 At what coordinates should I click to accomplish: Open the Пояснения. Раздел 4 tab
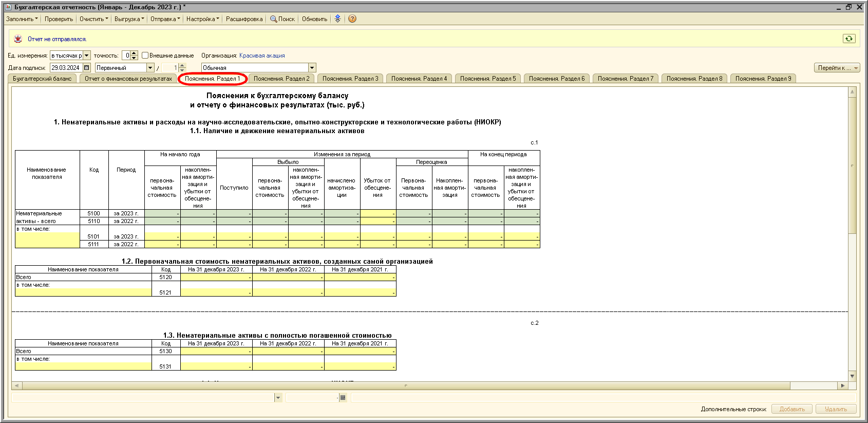pyautogui.click(x=419, y=79)
